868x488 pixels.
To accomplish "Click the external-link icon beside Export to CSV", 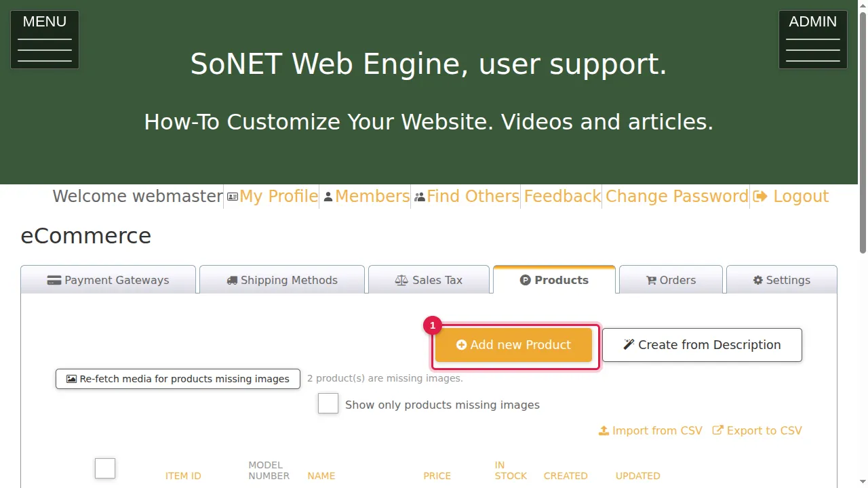I will point(718,430).
